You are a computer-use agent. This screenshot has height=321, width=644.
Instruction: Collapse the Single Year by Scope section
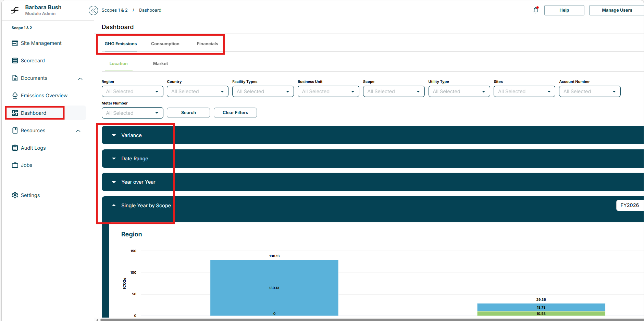coord(114,206)
